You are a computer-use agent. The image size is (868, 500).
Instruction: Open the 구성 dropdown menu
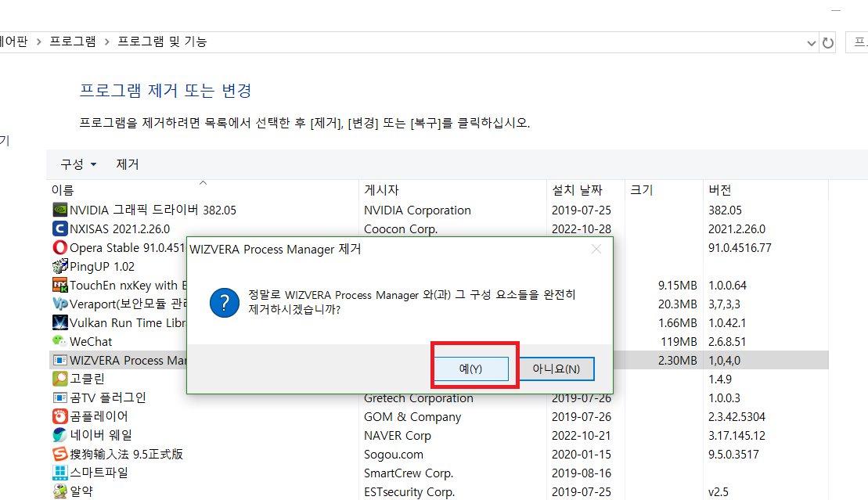78,164
